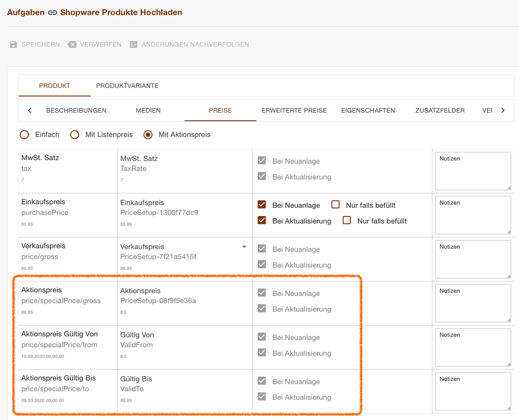The width and height of the screenshot is (519, 420).
Task: Click the 19.09.2020 00:00:00 sample value
Action: [43, 356]
